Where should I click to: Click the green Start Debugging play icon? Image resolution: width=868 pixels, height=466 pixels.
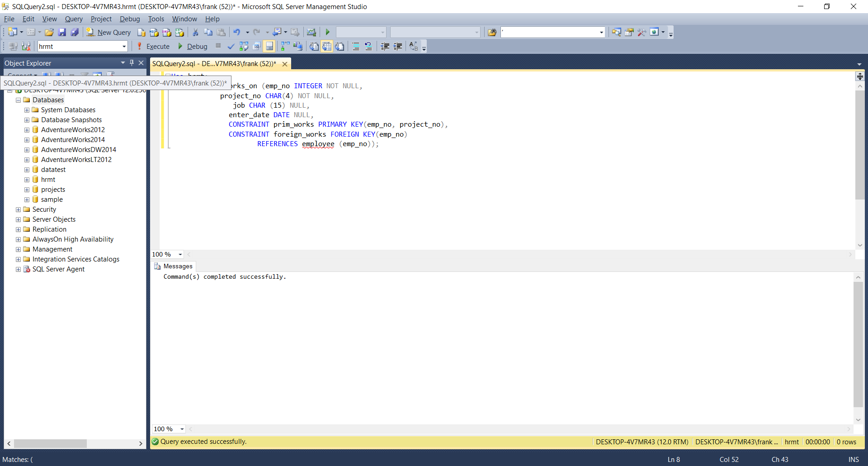pos(328,32)
